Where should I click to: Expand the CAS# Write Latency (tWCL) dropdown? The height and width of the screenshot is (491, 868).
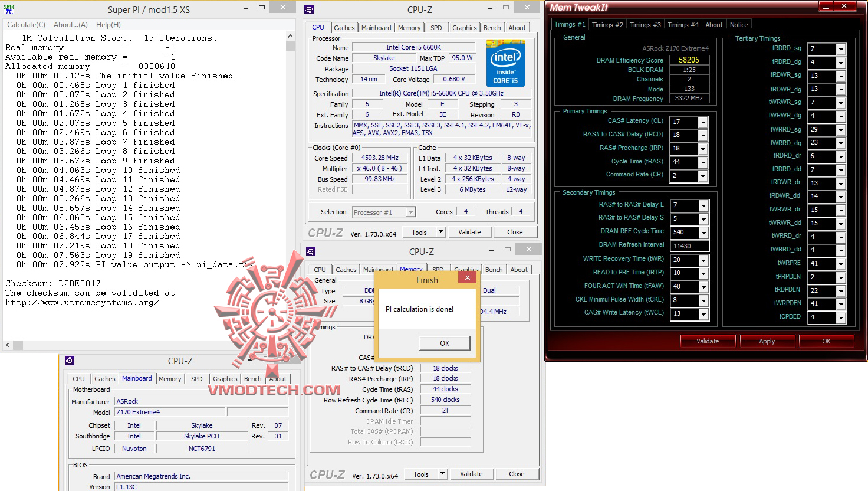click(703, 315)
